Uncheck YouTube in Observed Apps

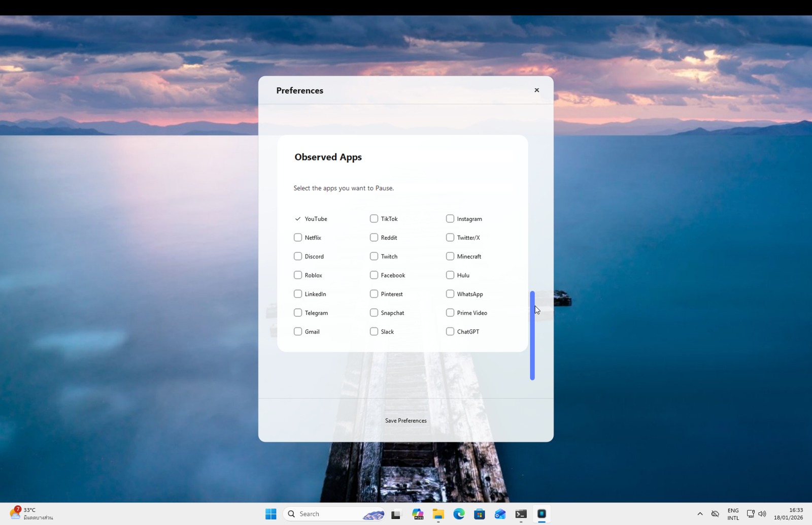(298, 218)
